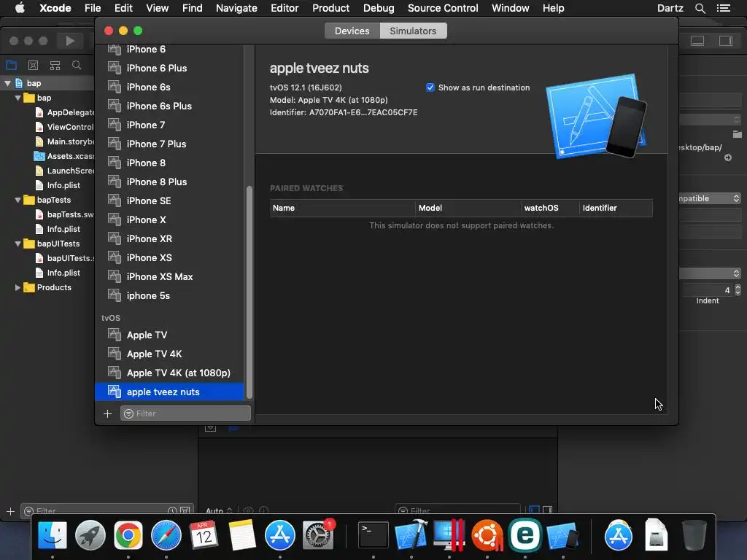The image size is (747, 560).
Task: Collapse the bap folder group
Action: point(18,98)
